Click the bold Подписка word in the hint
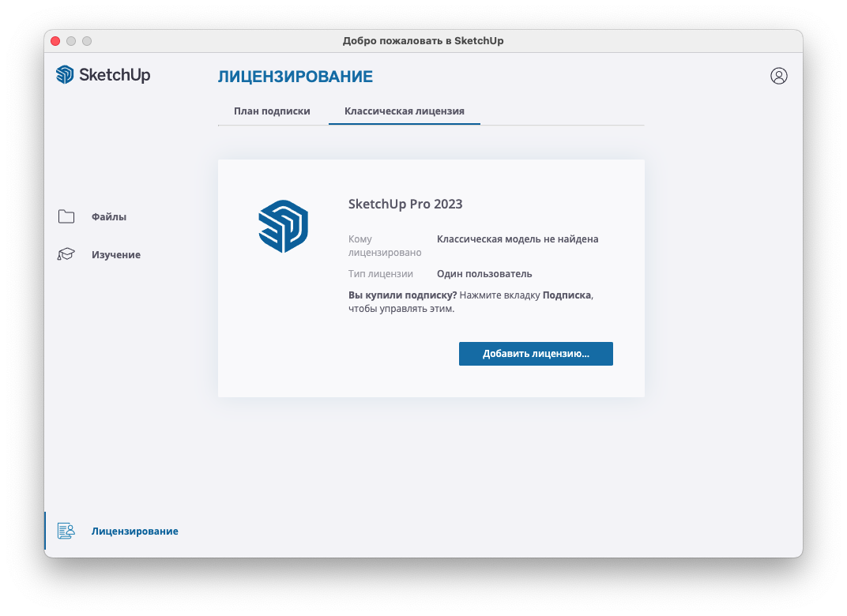Screen dimensions: 847x616 point(567,295)
